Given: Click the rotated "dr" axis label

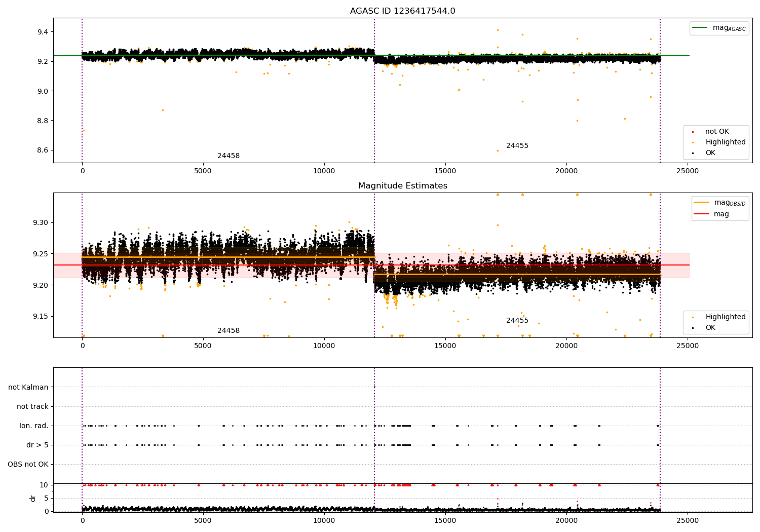Looking at the screenshot, I should point(33,498).
